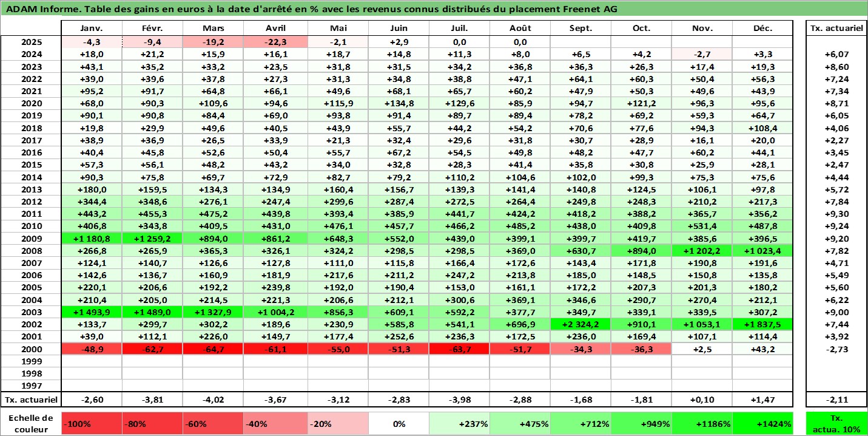Select the -63,7 cell in Juil. 2000

click(459, 349)
